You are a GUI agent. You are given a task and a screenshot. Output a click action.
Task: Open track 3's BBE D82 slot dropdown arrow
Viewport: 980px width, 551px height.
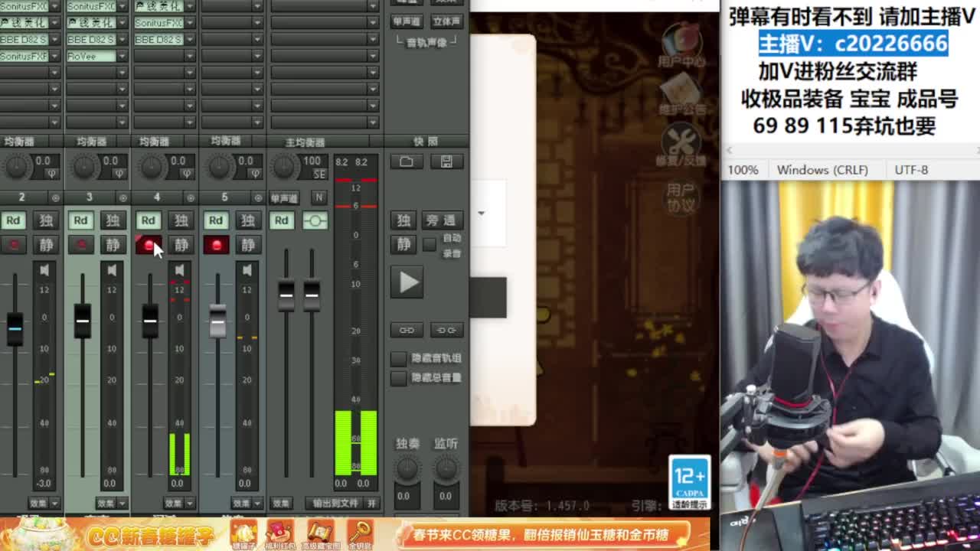(122, 39)
